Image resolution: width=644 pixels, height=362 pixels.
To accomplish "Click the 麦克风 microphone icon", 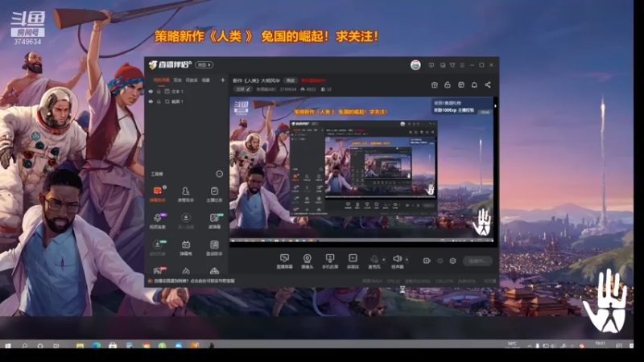I will pyautogui.click(x=374, y=261).
